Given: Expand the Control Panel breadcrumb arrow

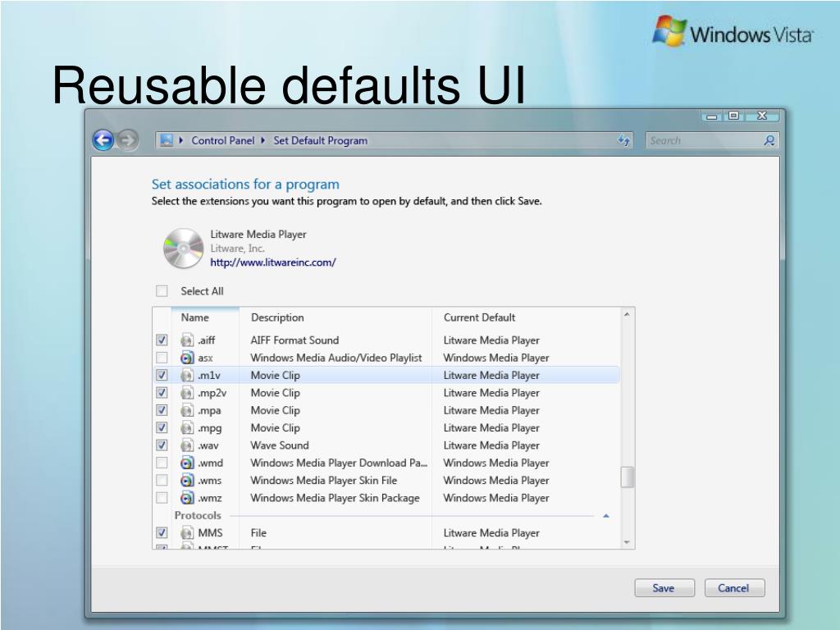Looking at the screenshot, I should (x=181, y=140).
